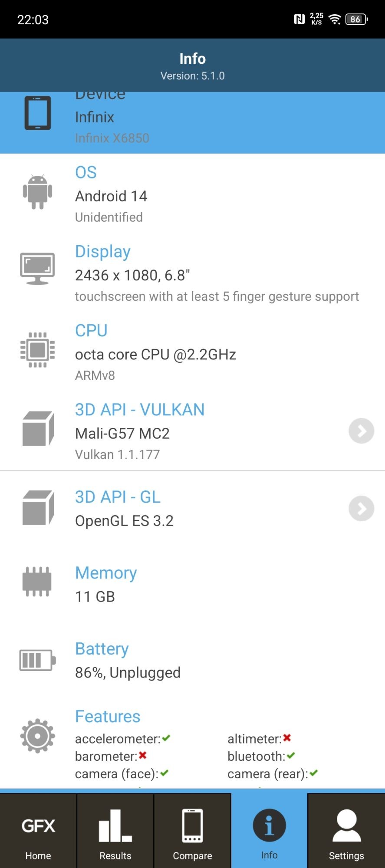Go to the GFX Home tab

click(x=38, y=832)
